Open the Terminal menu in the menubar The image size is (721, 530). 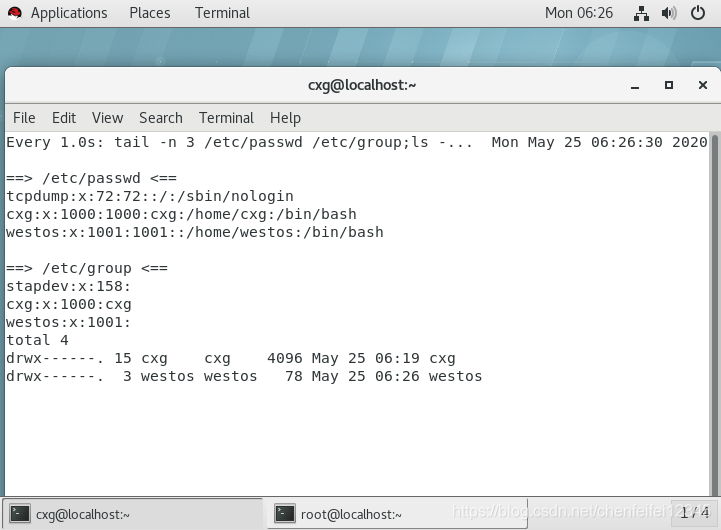pos(226,118)
